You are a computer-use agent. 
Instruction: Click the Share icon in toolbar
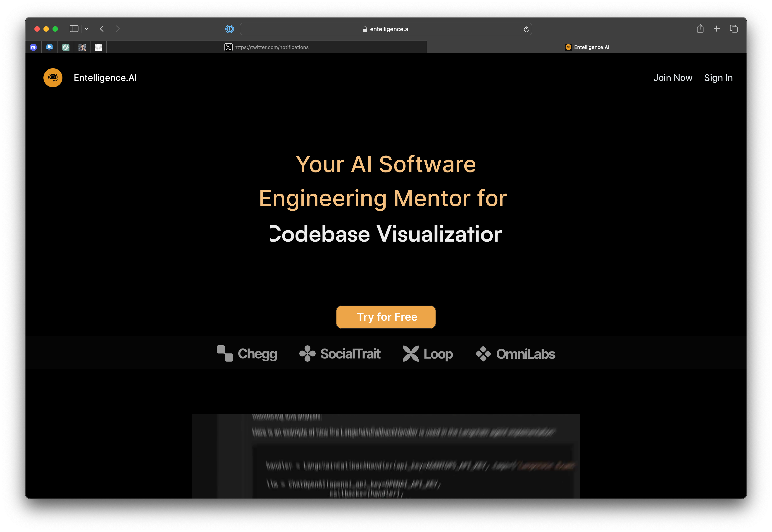point(700,29)
